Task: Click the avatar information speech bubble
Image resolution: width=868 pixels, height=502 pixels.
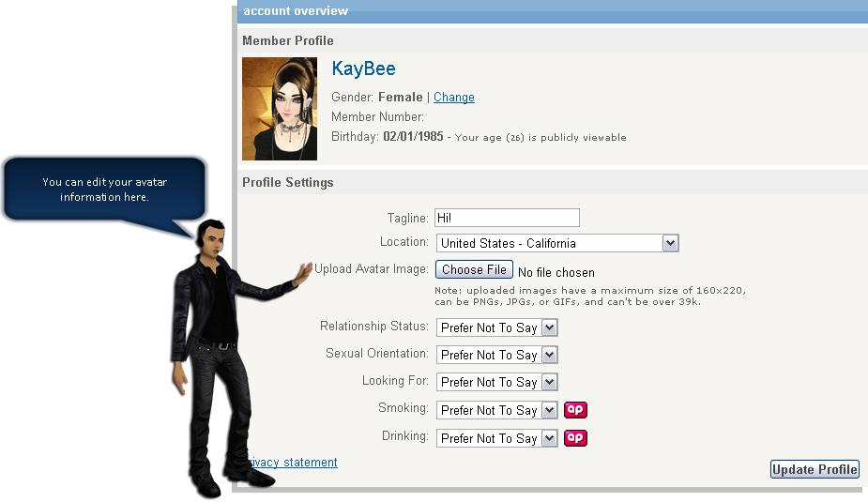Action: (104, 190)
